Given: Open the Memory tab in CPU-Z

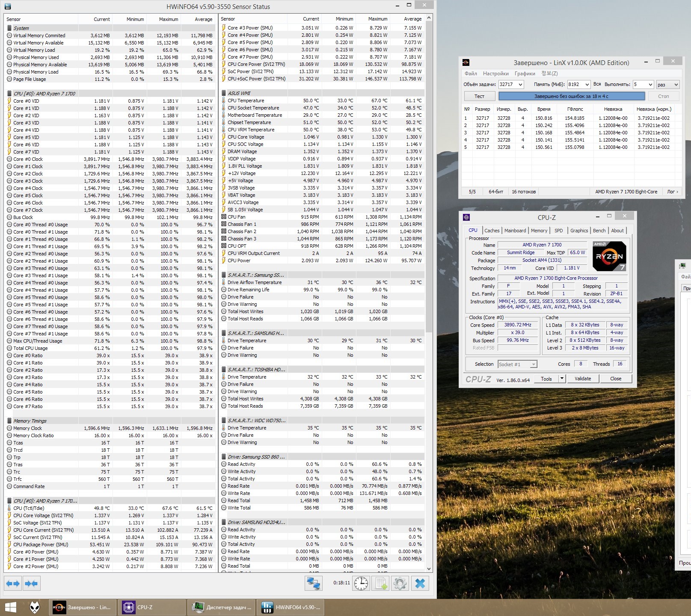Looking at the screenshot, I should click(539, 231).
